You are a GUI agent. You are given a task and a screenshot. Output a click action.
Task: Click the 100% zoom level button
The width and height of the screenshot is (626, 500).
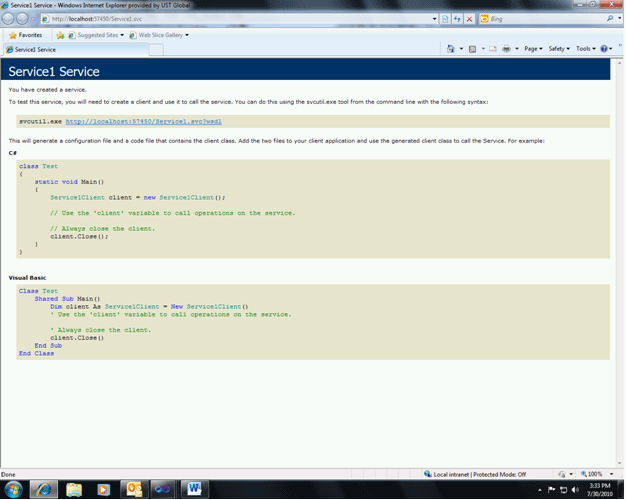592,474
